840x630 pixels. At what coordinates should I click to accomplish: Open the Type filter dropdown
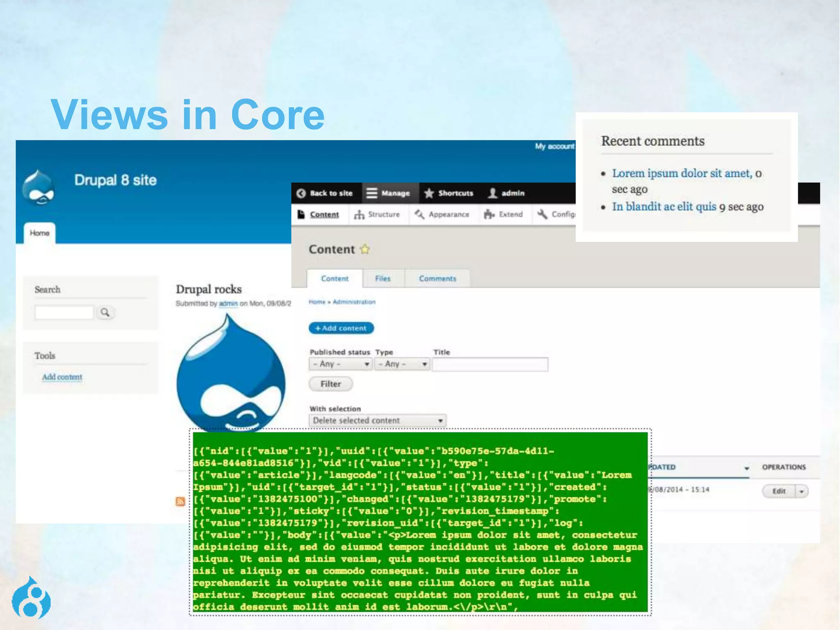pyautogui.click(x=402, y=364)
